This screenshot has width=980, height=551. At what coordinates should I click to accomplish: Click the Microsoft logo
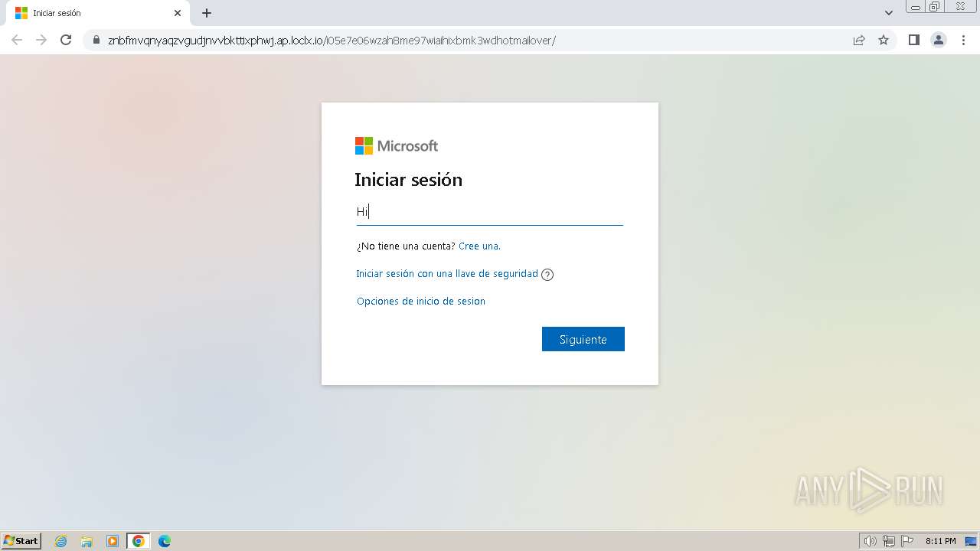[397, 145]
